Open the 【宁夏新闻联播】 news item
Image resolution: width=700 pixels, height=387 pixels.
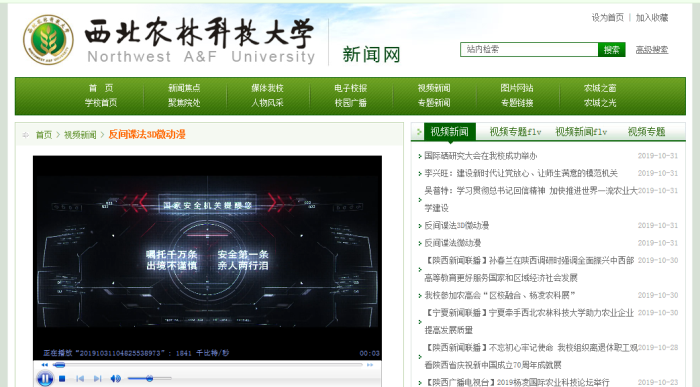(529, 321)
